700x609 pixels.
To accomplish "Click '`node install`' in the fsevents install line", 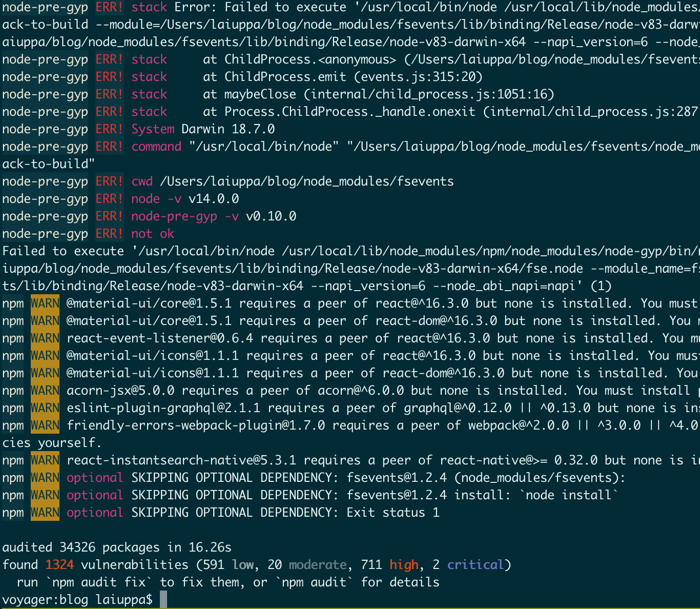I will click(569, 495).
